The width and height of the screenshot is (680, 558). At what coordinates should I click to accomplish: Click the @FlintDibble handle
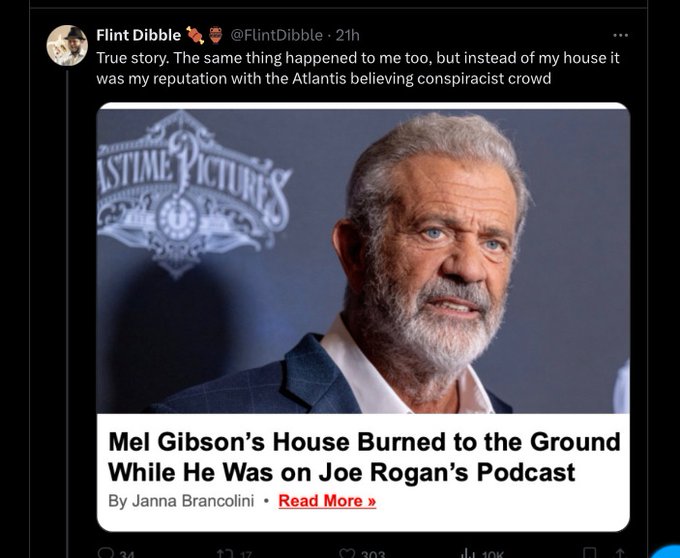pyautogui.click(x=277, y=36)
